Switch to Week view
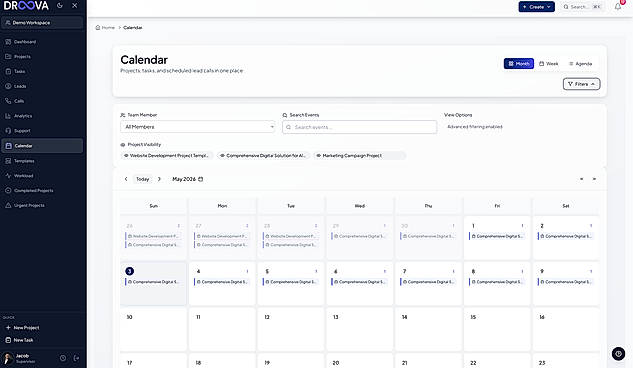Screen dimensions: 633x368 pos(549,64)
